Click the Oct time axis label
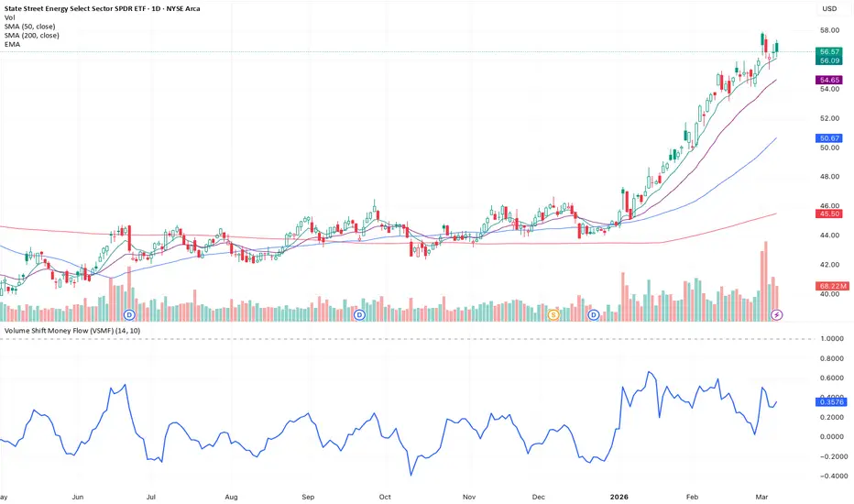This screenshot has height=504, width=854. coord(385,497)
